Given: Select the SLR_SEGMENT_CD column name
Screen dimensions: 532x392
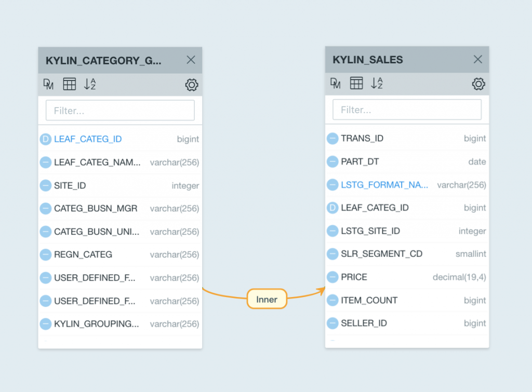Looking at the screenshot, I should tap(382, 254).
